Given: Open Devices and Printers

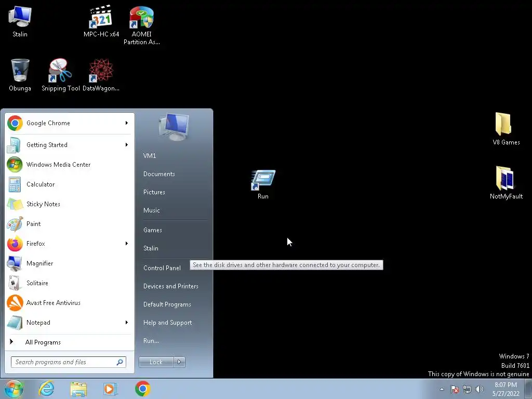Looking at the screenshot, I should pos(170,287).
